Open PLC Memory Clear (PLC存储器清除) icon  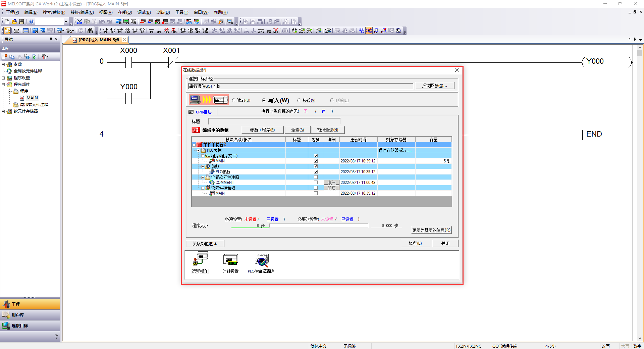[x=261, y=263]
